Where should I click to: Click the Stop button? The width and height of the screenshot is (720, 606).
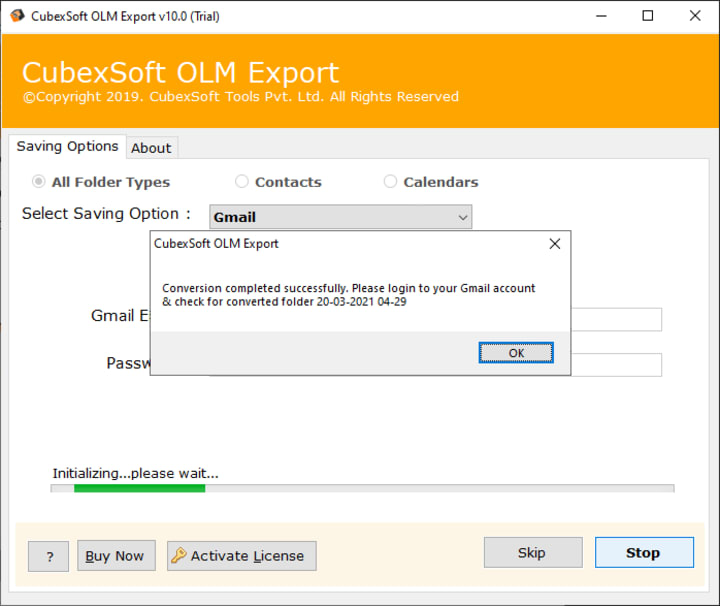[644, 553]
